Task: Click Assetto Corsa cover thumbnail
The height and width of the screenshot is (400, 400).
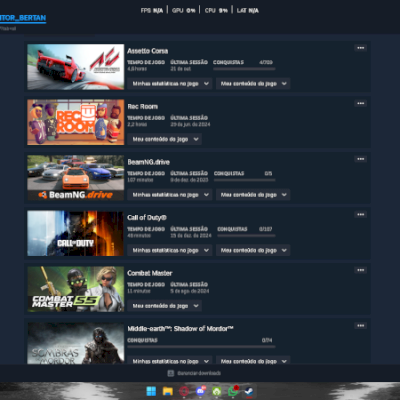Action: (76, 67)
